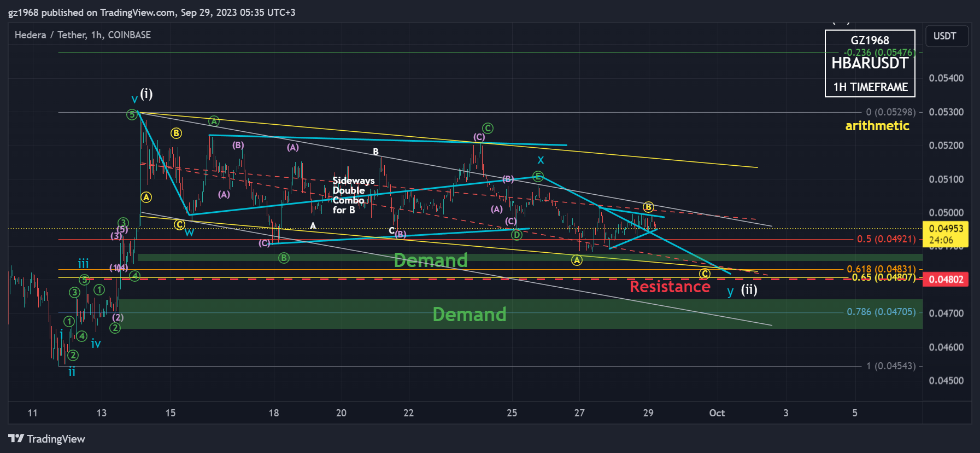Select the red 0.04802 price tag

[x=945, y=280]
